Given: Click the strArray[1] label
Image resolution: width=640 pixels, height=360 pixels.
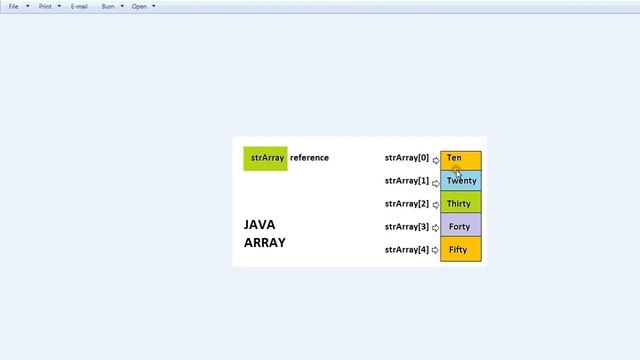Looking at the screenshot, I should (407, 180).
